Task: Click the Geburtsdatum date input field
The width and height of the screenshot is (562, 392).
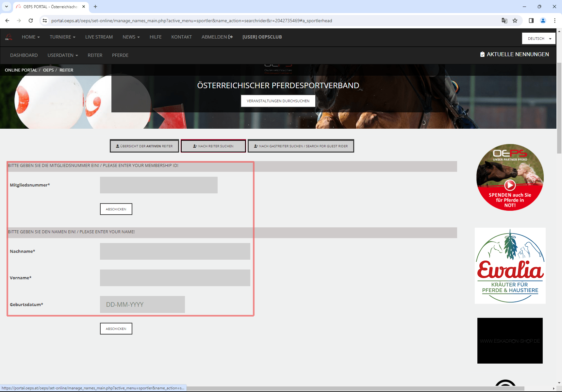Action: (142, 304)
